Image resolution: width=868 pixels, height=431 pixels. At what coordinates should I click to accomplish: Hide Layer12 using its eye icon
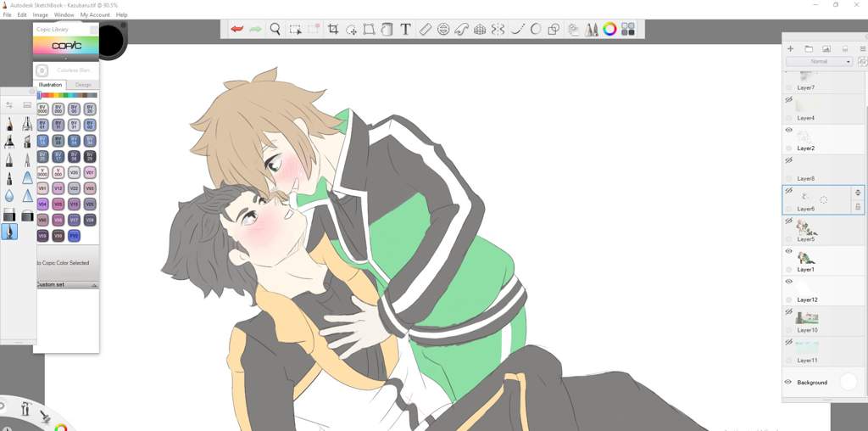tap(789, 282)
